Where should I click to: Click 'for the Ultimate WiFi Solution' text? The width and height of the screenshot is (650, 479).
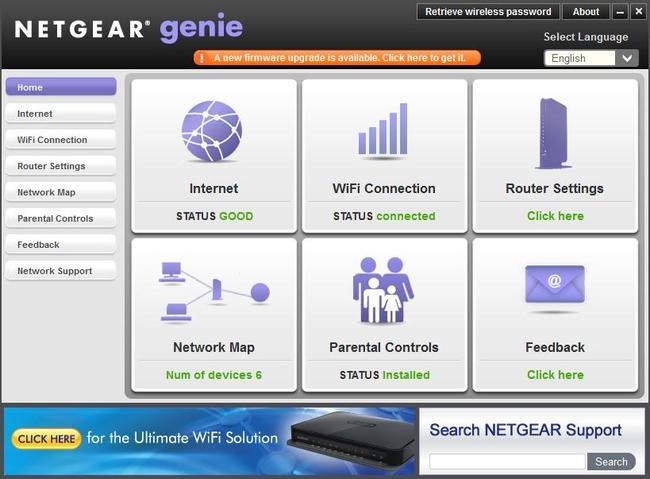[182, 438]
